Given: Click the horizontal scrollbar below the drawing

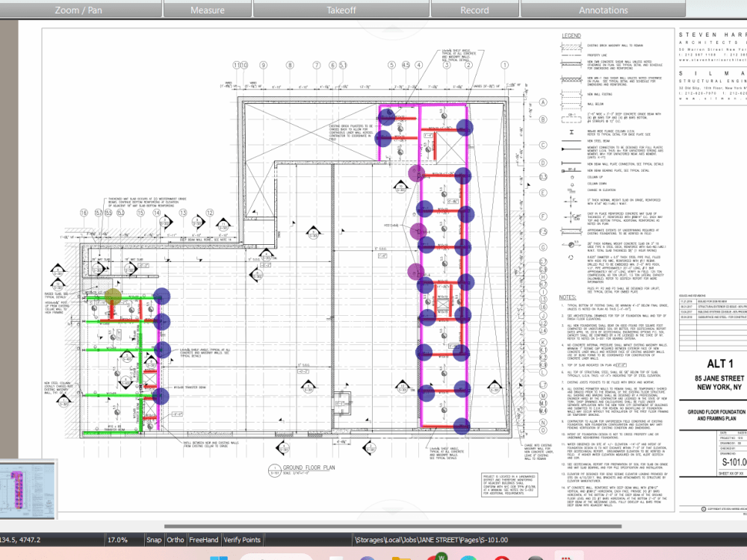Looking at the screenshot, I should pos(393,526).
